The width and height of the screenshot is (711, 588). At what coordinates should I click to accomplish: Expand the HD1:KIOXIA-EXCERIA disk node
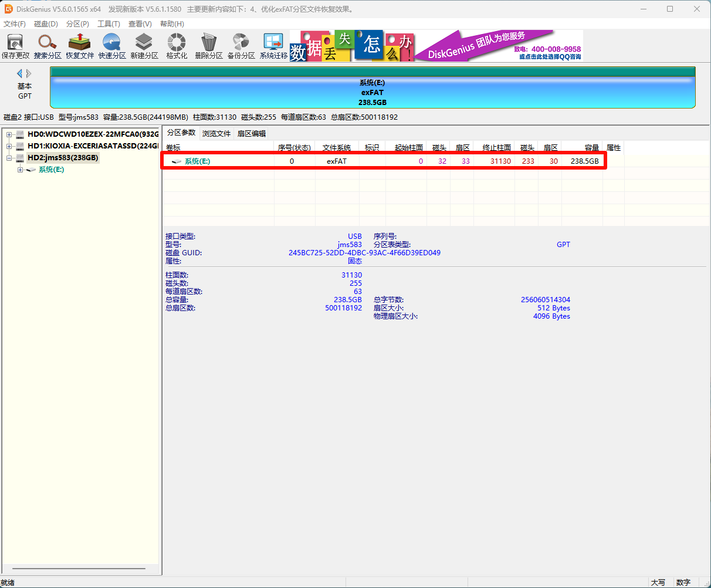tap(9, 146)
